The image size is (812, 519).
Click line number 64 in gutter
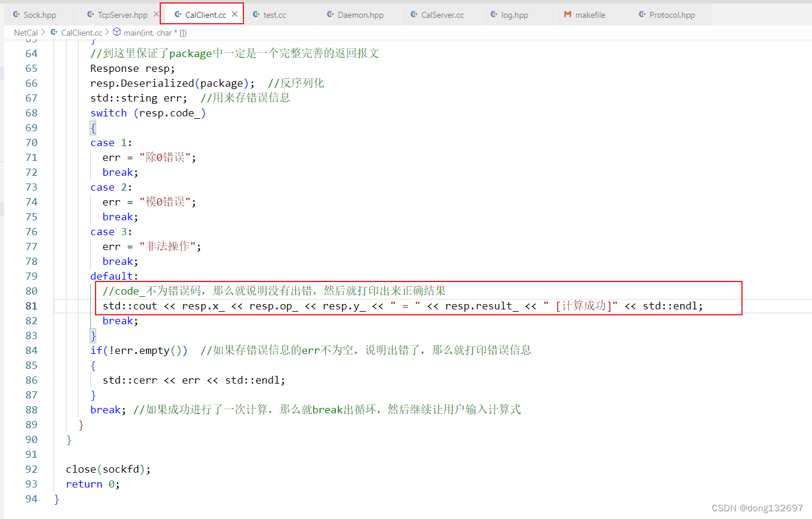(x=31, y=53)
